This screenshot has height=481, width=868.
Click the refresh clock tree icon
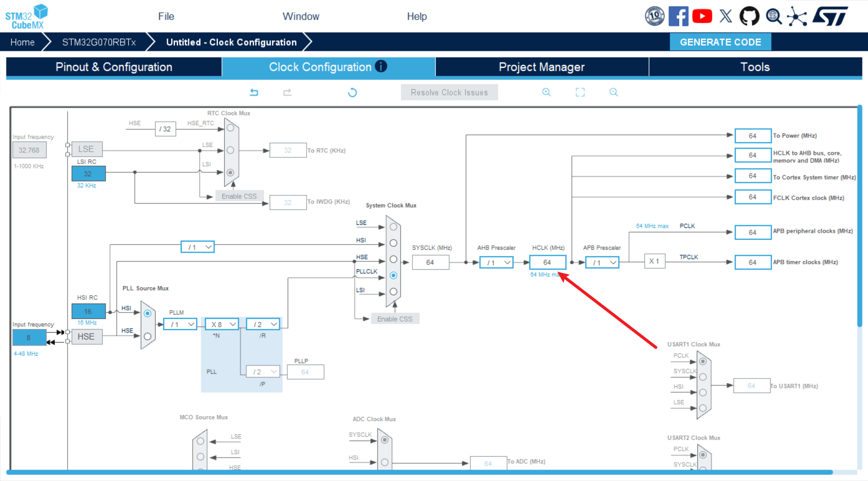(x=353, y=92)
